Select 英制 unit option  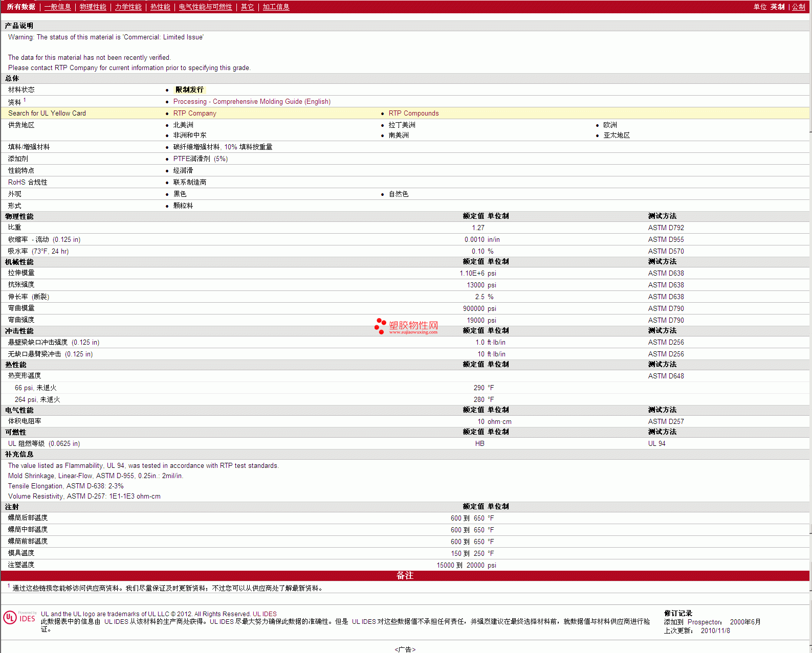click(x=777, y=7)
